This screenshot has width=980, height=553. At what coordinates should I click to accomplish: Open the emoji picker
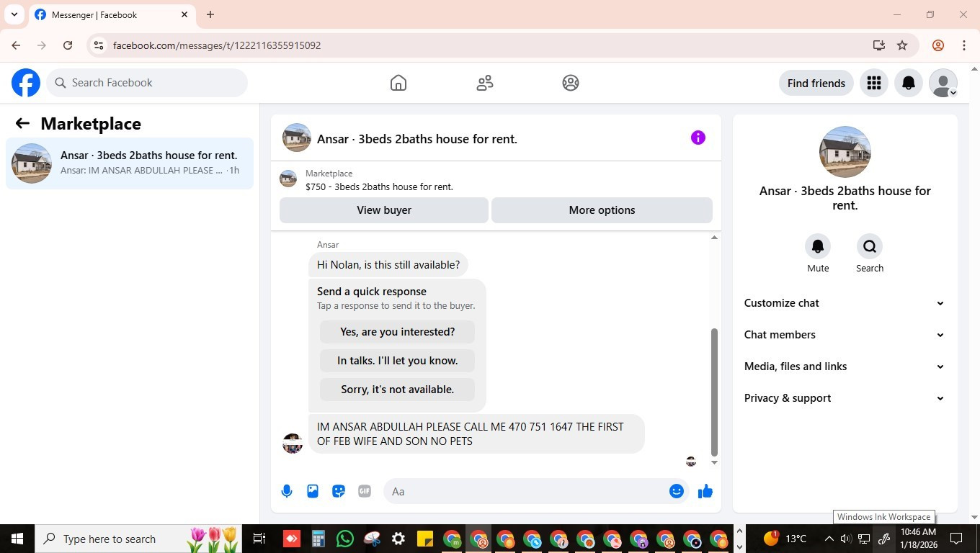[676, 491]
